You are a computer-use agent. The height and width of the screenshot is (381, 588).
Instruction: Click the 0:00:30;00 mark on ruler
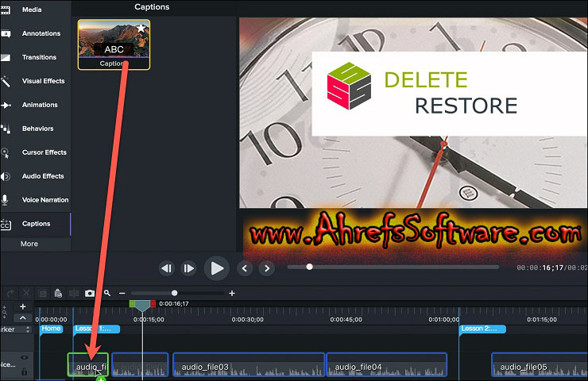tap(247, 320)
